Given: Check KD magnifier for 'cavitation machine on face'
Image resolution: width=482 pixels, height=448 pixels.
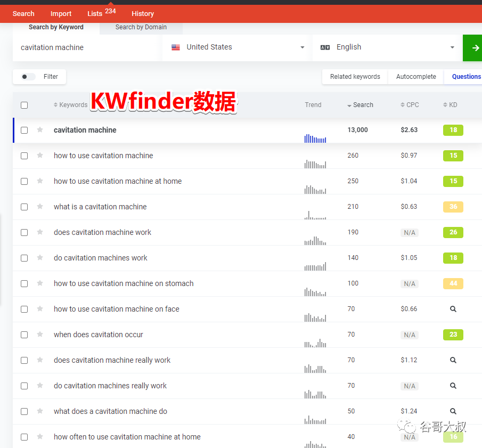Looking at the screenshot, I should [x=453, y=309].
